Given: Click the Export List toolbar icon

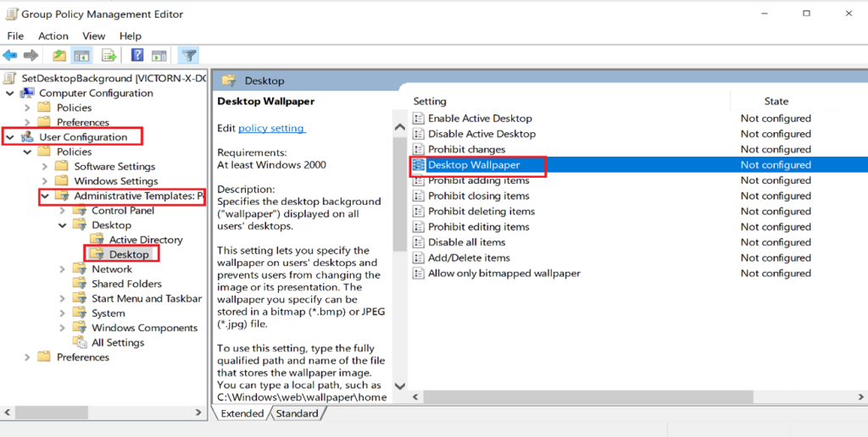Looking at the screenshot, I should (108, 56).
